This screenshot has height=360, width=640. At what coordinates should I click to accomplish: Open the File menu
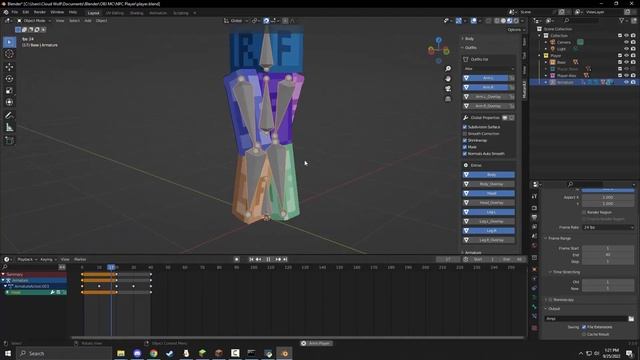pos(15,12)
